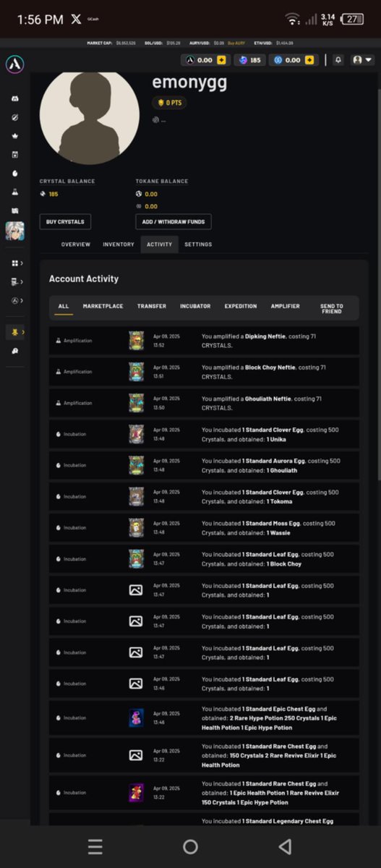This screenshot has width=381, height=868.
Task: Open the Aurory logo home icon
Action: click(14, 64)
